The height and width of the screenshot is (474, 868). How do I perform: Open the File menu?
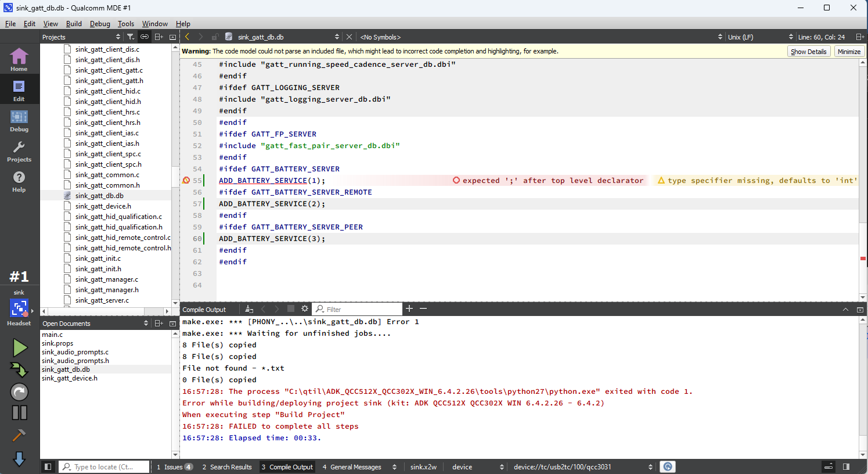pos(10,24)
